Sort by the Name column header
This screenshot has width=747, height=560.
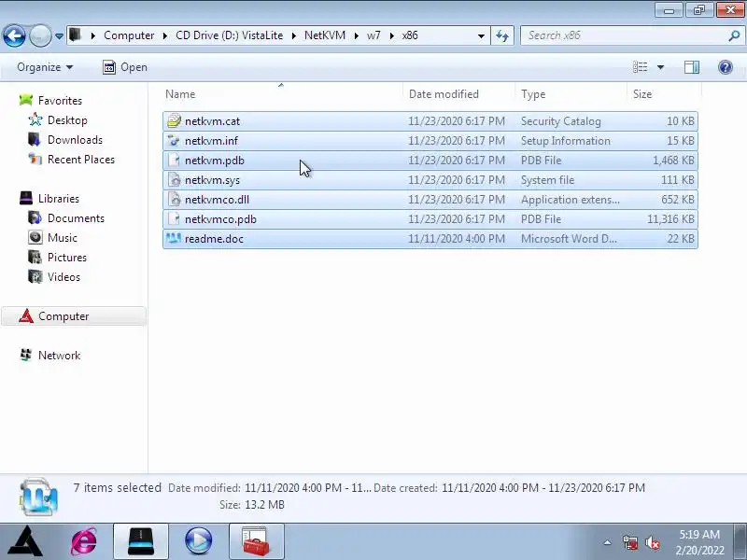282,94
